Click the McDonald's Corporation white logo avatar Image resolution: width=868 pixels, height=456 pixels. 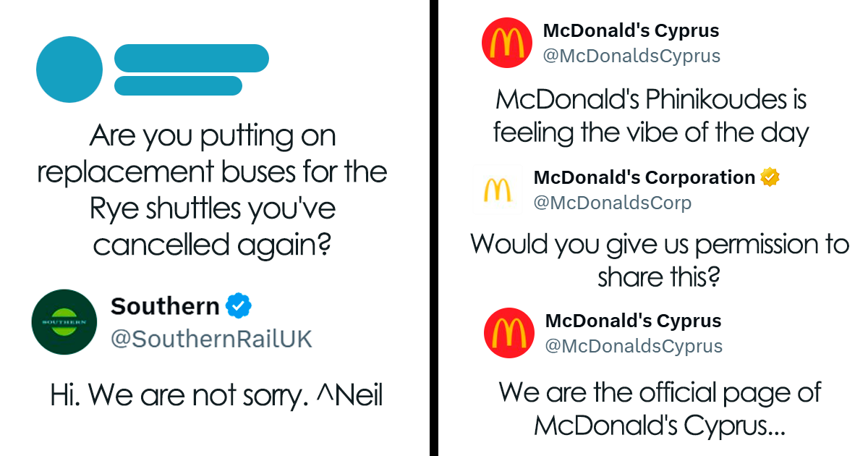497,190
